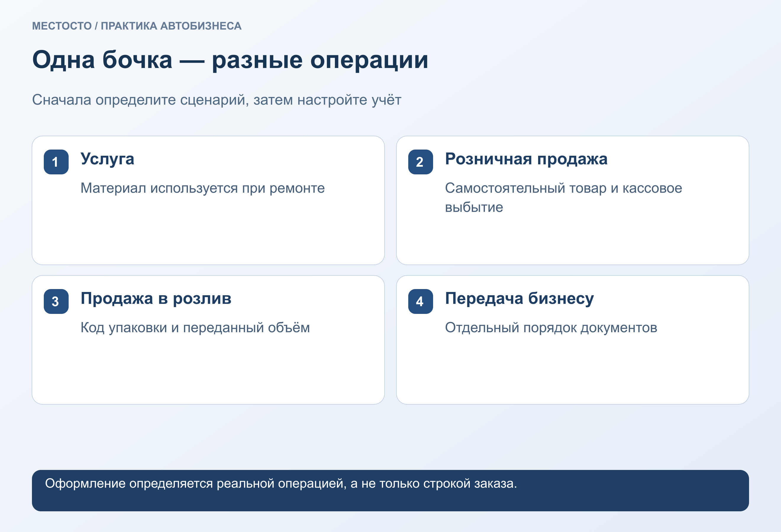The image size is (781, 532).
Task: Click the number 1 badge on Услуга card
Action: [56, 162]
